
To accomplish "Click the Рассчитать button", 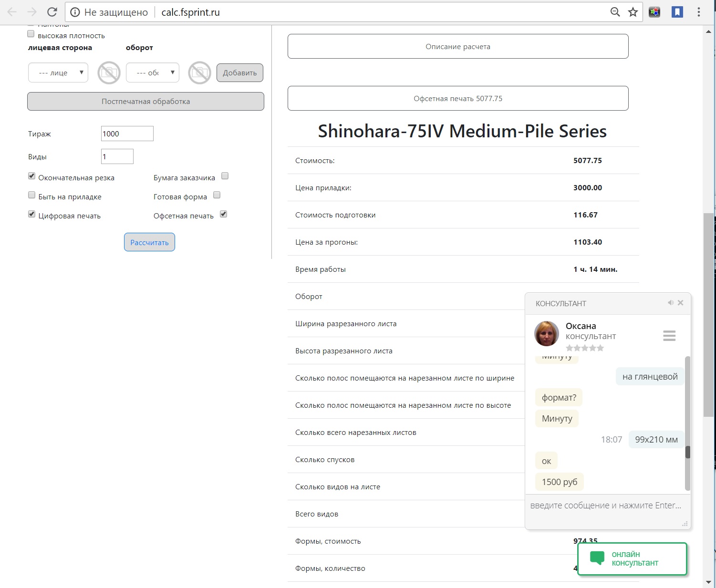I will (149, 242).
